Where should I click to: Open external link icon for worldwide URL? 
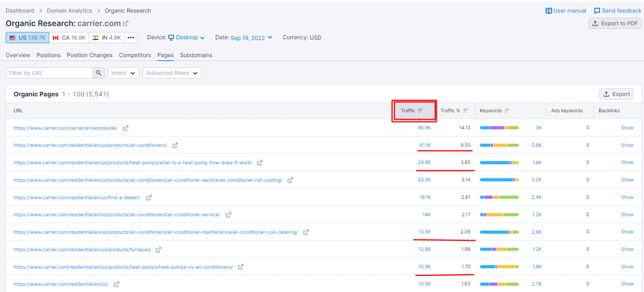click(x=125, y=128)
